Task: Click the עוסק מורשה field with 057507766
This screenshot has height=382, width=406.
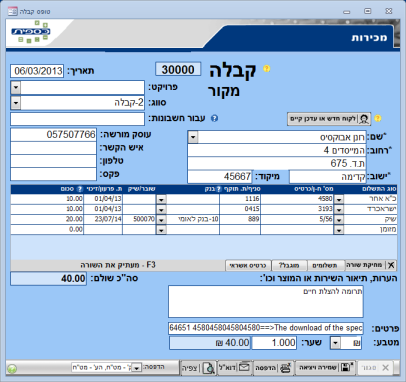Action: pos(53,135)
